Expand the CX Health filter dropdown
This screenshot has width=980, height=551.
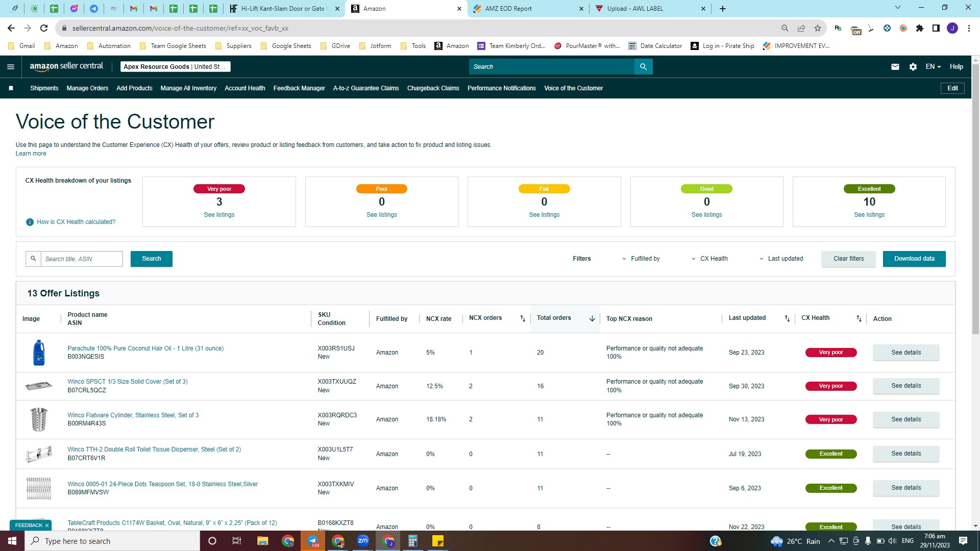(x=710, y=259)
